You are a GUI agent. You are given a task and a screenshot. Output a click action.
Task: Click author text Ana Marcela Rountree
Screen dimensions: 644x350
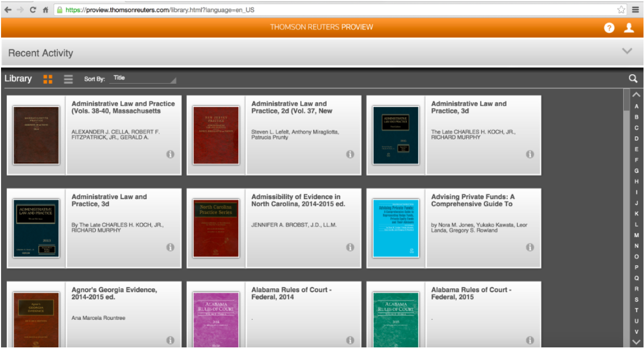98,318
